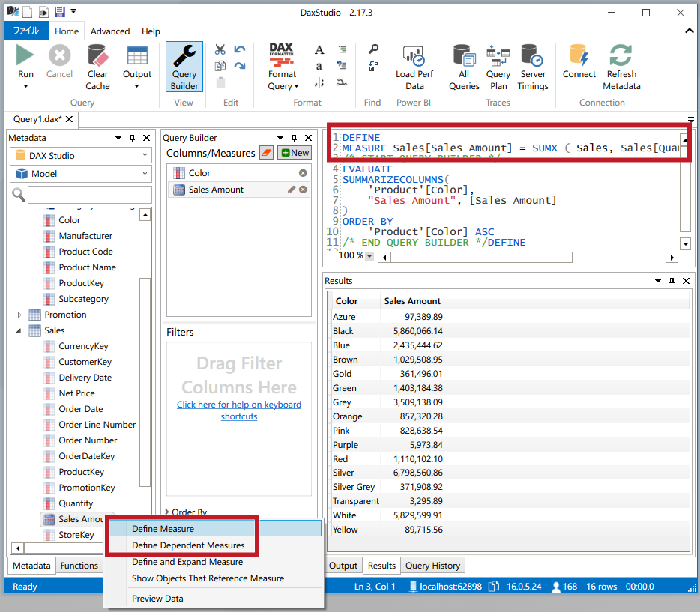The height and width of the screenshot is (612, 700).
Task: Switch to the Query History tab
Action: [x=432, y=565]
